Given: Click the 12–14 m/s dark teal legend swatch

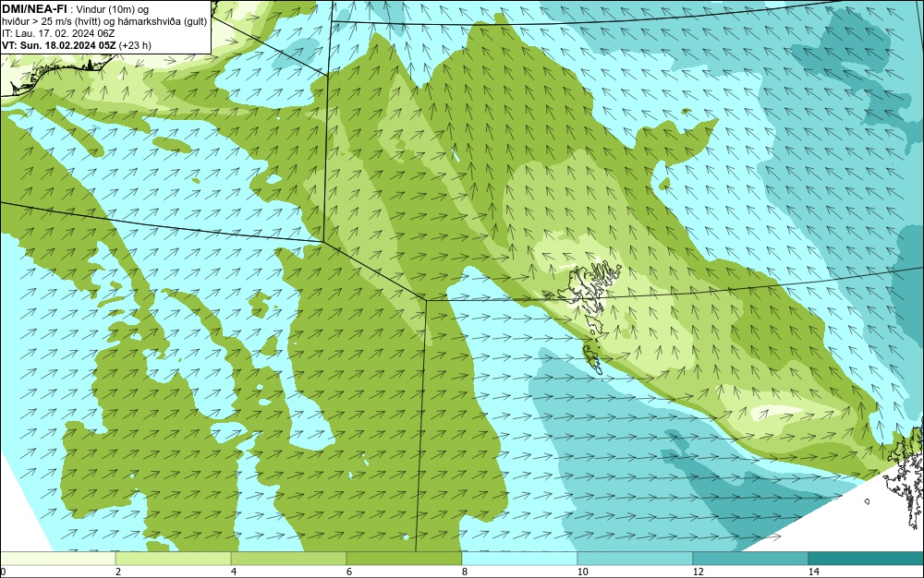Looking at the screenshot, I should click(x=750, y=559).
